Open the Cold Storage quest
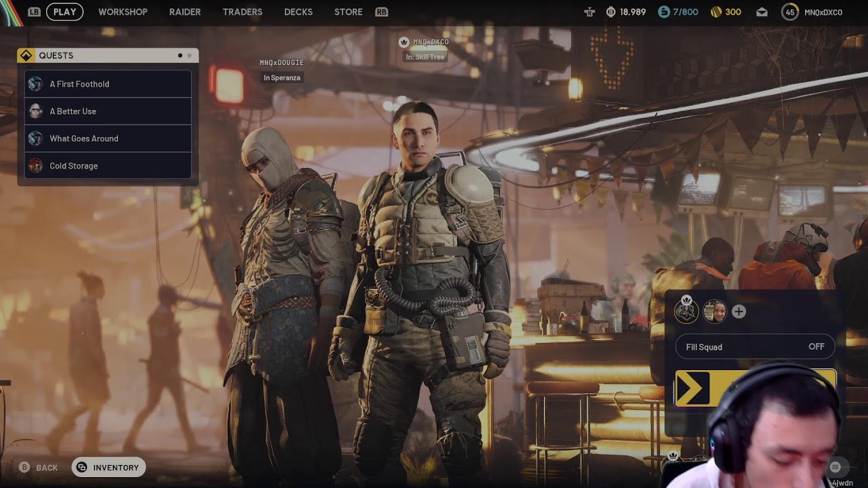The height and width of the screenshot is (488, 868). click(108, 165)
